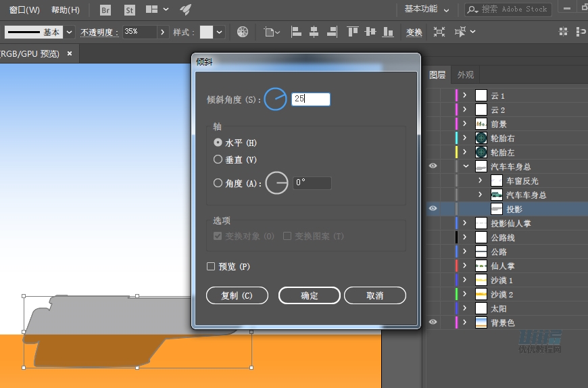Expand the 前景 layer
588x388 pixels.
click(464, 124)
